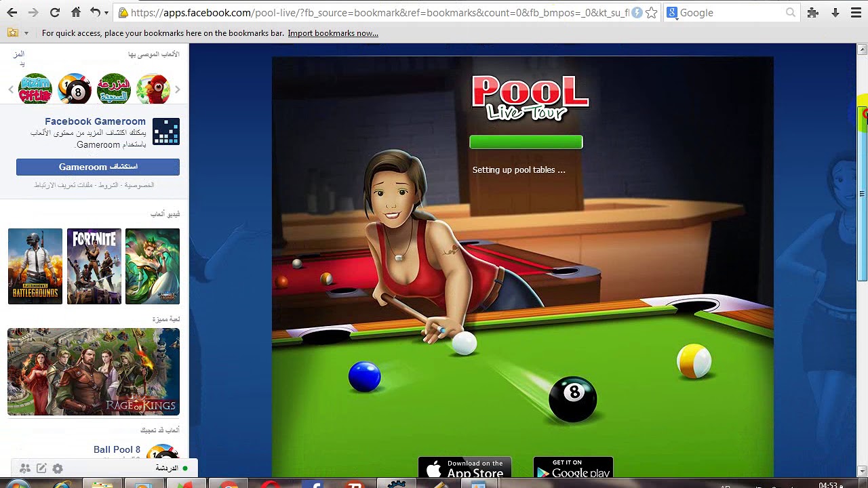This screenshot has height=488, width=868.
Task: Click the scrollbar down arrow
Action: tap(863, 471)
